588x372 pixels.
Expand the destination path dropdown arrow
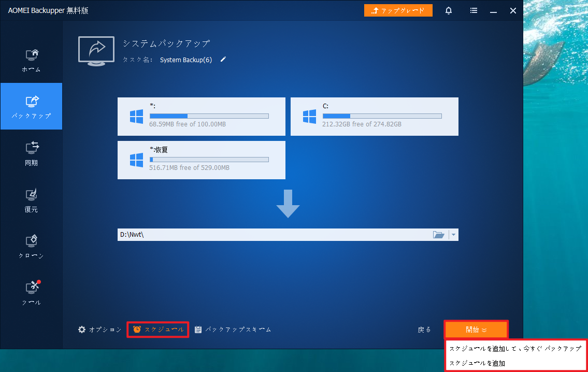click(x=453, y=235)
